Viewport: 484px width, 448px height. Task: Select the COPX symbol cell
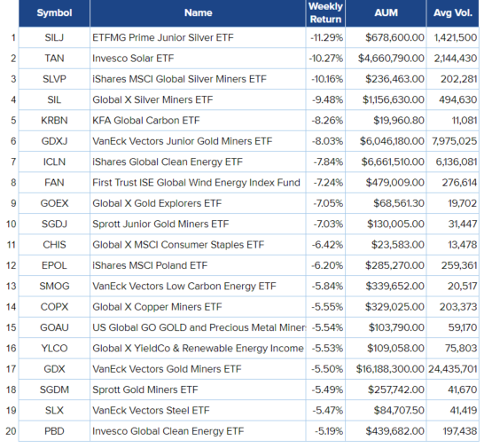[54, 306]
